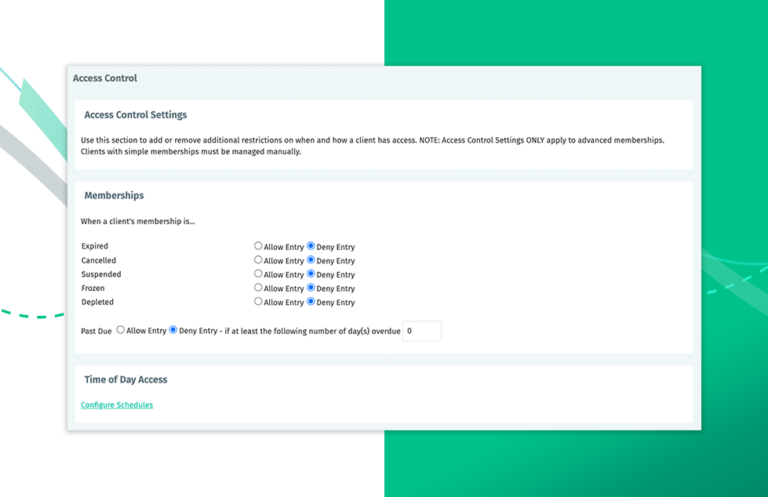768x497 pixels.
Task: Pick Allow Entry for Depleted memberships
Action: pos(259,301)
